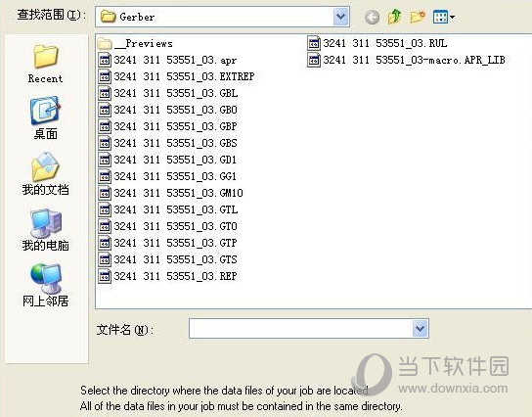Screen dimensions: 532x417
Task: Open the View menu icon
Action: (x=443, y=17)
